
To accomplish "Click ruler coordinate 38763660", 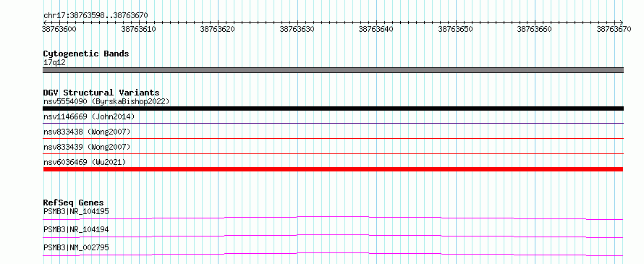I will [534, 29].
